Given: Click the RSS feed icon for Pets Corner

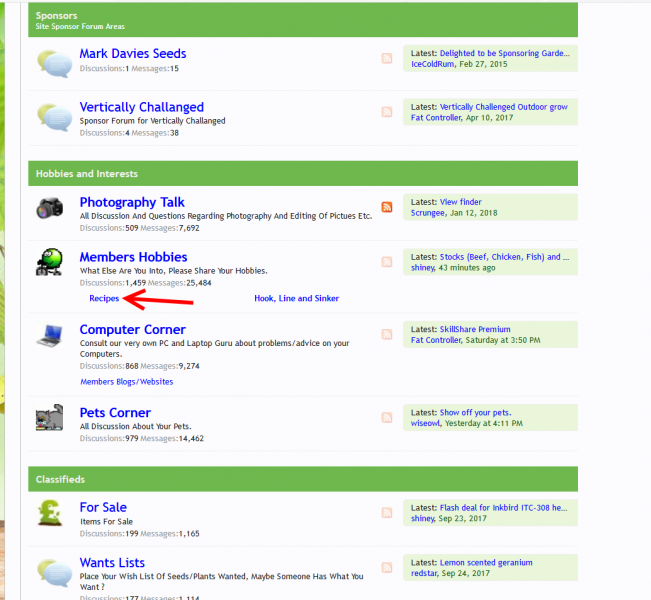Looking at the screenshot, I should coord(387,418).
